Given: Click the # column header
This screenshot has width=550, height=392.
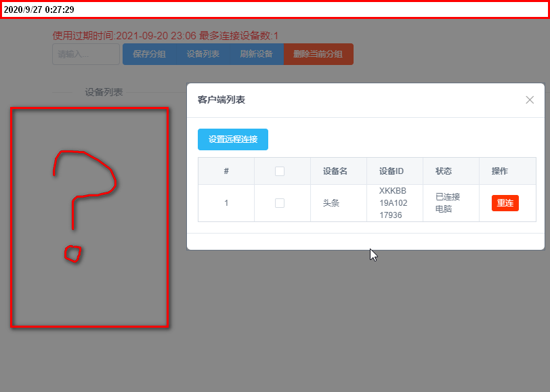Looking at the screenshot, I should pos(226,171).
